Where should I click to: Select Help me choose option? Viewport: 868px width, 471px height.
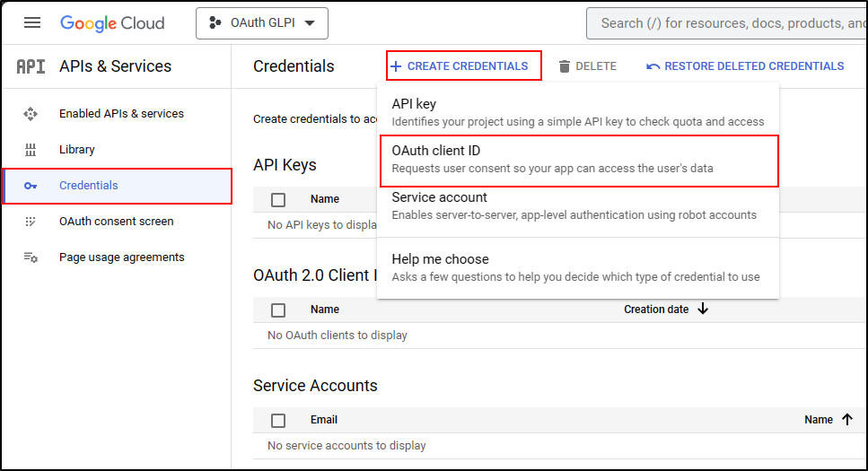click(x=577, y=267)
